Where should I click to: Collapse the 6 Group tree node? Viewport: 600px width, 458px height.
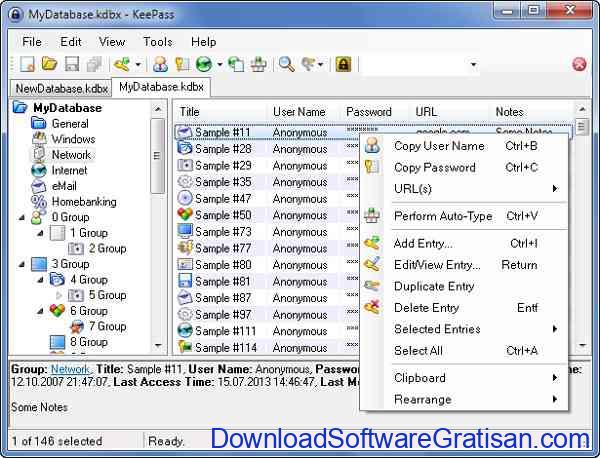pyautogui.click(x=40, y=311)
